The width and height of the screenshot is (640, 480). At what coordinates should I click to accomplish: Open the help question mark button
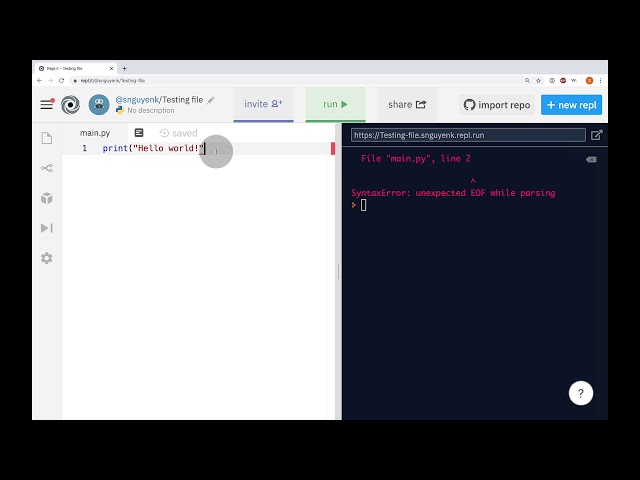(x=581, y=393)
